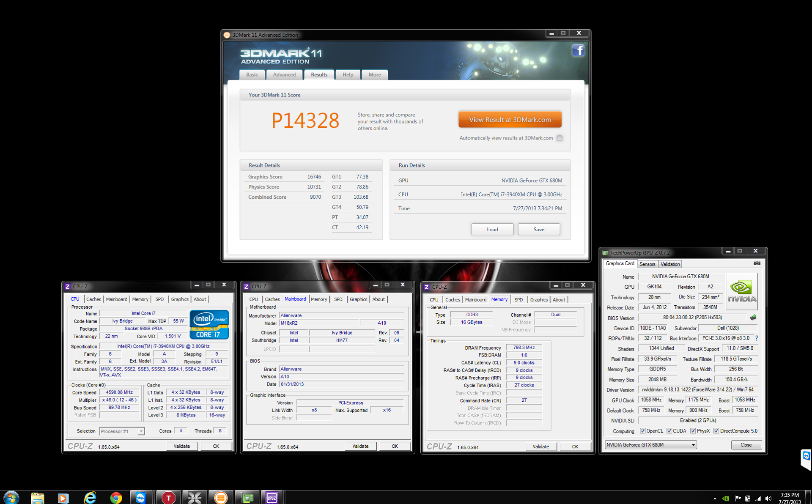Open Graphics tab in the Memory CPU-Z window
The height and width of the screenshot is (504, 812).
[539, 300]
